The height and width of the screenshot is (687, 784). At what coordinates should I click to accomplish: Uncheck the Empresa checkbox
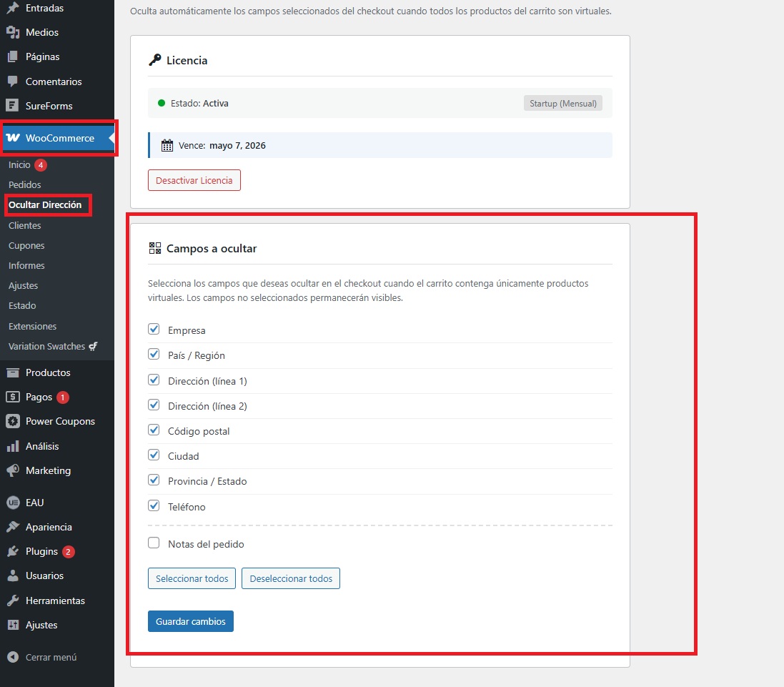click(154, 330)
